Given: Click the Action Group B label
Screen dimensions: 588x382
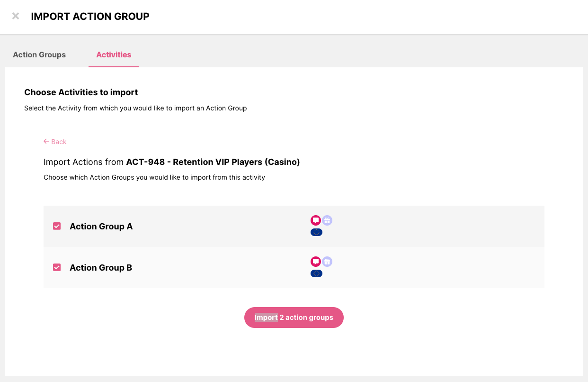Looking at the screenshot, I should [100, 268].
